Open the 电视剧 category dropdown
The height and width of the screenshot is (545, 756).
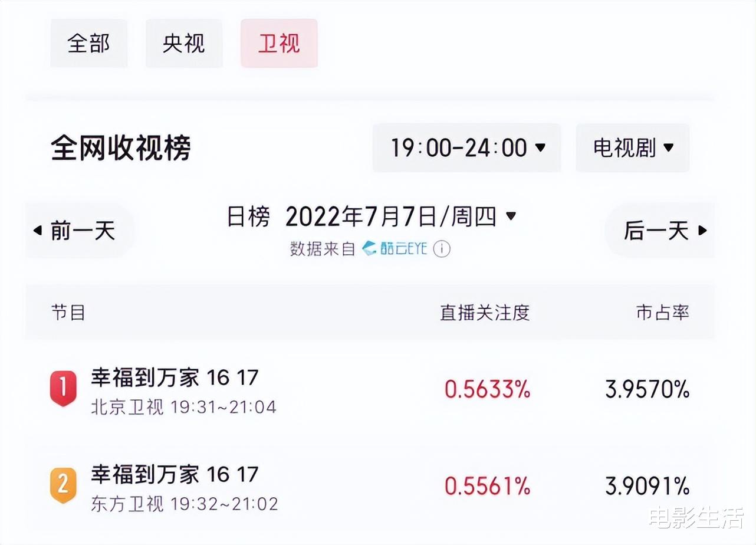pos(633,148)
